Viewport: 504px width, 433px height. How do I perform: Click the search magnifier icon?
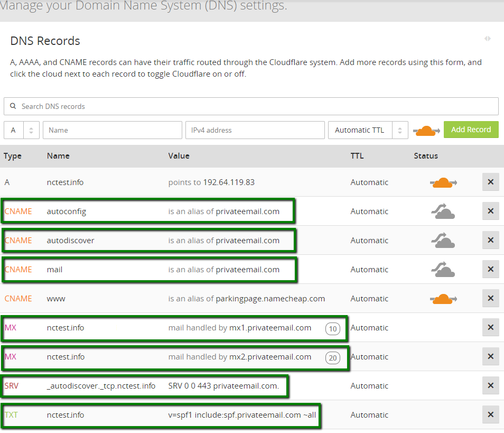coord(13,106)
